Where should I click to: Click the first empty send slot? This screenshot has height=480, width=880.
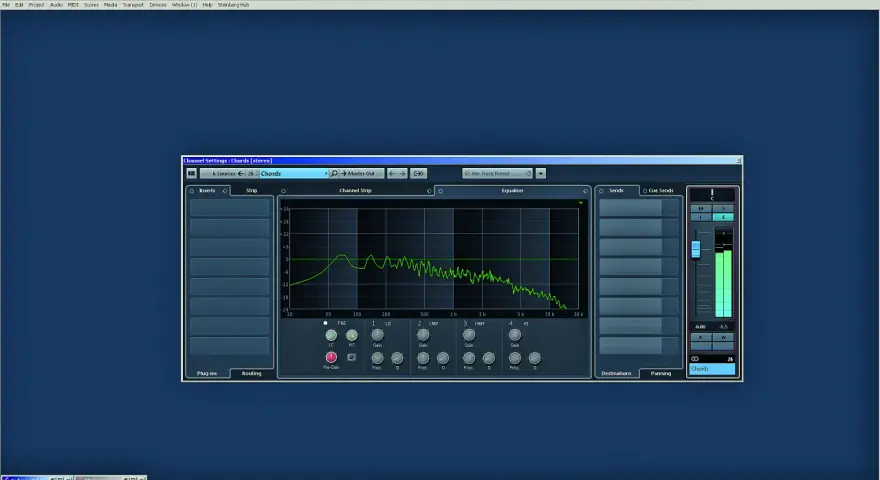point(639,208)
